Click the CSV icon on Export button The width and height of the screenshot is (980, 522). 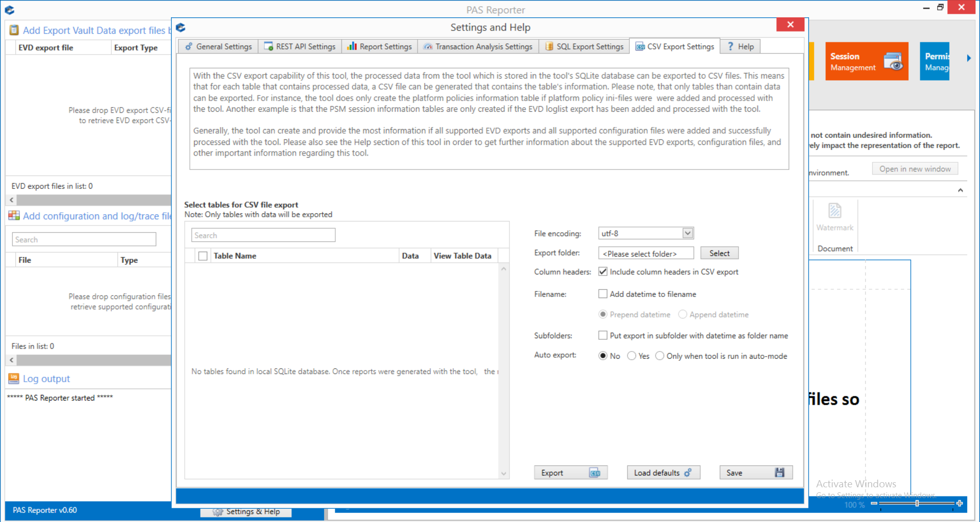pyautogui.click(x=595, y=473)
